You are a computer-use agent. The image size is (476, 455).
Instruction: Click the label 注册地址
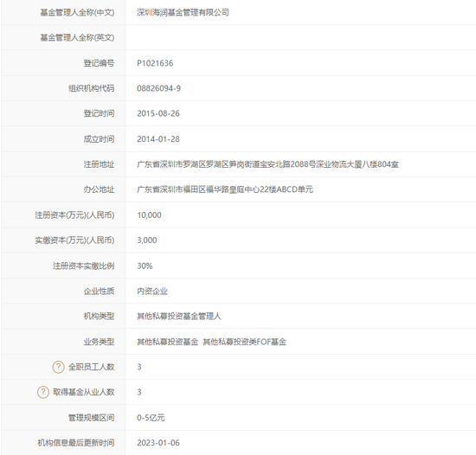(x=99, y=164)
